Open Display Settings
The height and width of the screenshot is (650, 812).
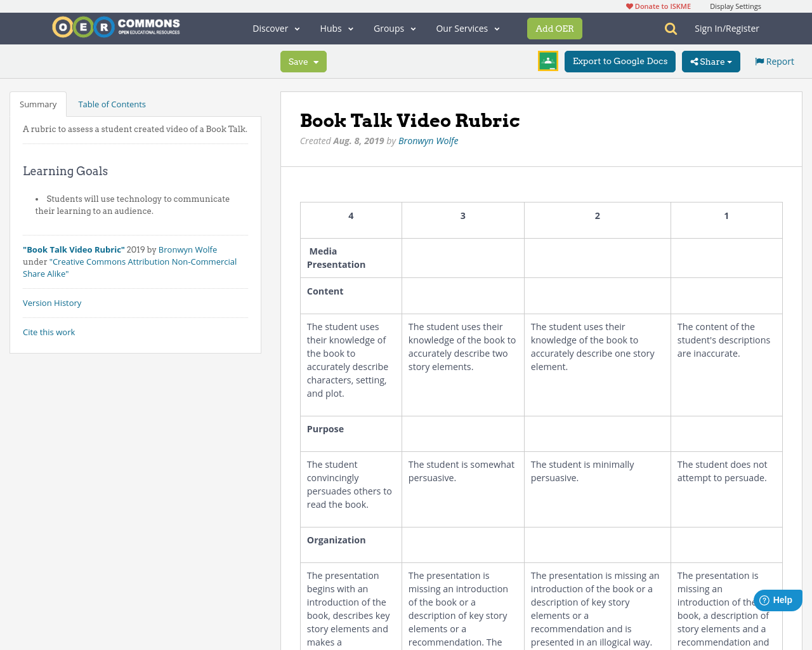735,5
